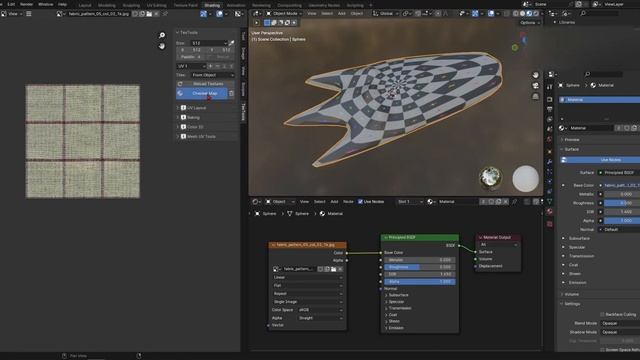Click the zoom magnifier in image editor
The height and width of the screenshot is (360, 640).
tap(162, 36)
